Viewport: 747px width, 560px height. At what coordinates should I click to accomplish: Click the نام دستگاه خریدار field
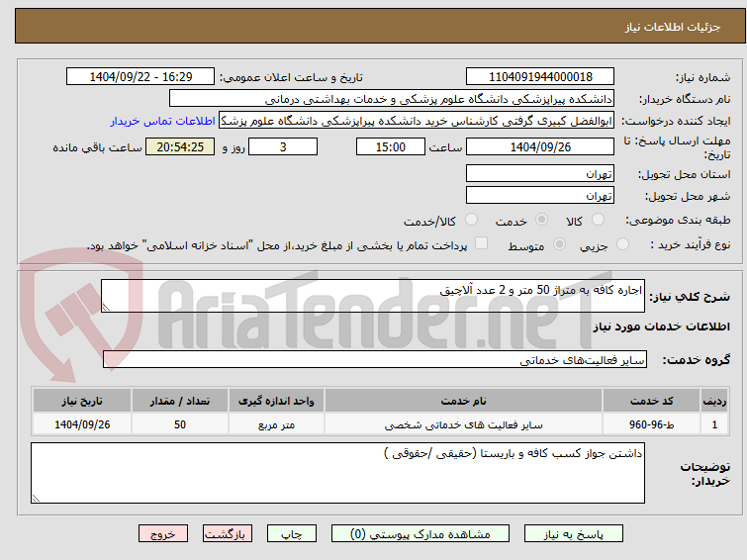(391, 99)
